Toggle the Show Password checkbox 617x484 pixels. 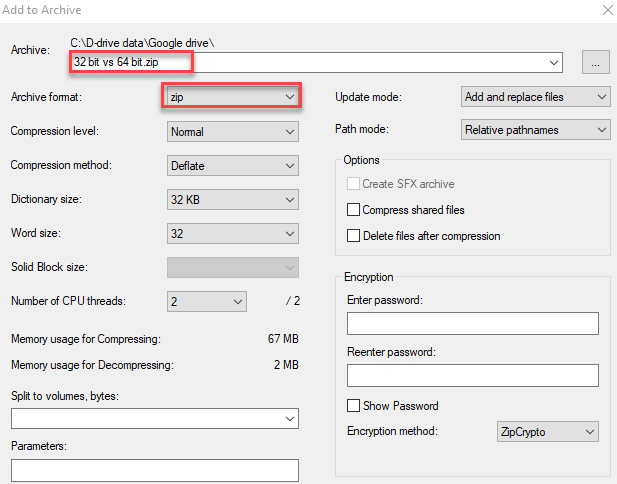coord(353,406)
